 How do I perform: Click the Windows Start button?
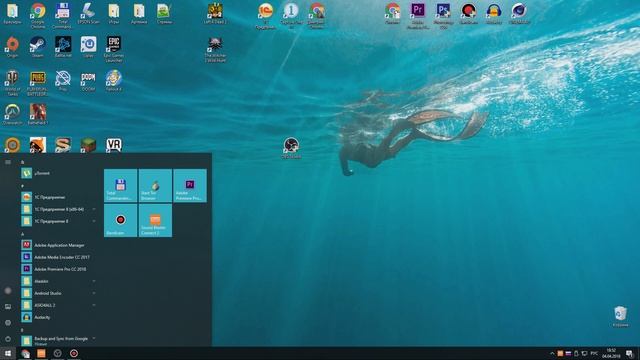point(8,353)
